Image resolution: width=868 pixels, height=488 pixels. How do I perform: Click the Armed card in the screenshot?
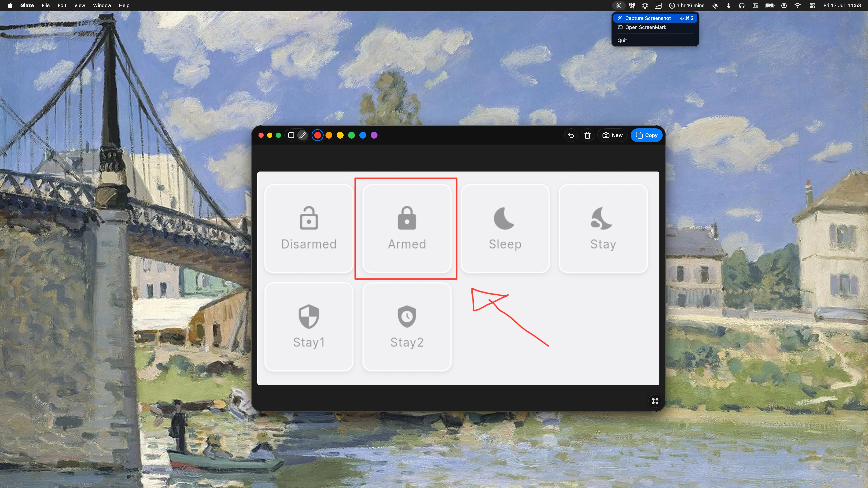point(407,229)
